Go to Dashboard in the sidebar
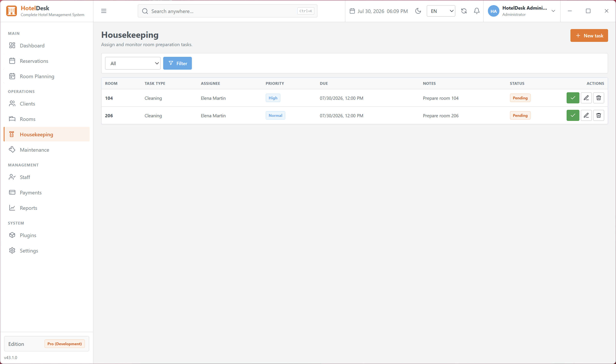This screenshot has height=364, width=616. tap(47, 46)
